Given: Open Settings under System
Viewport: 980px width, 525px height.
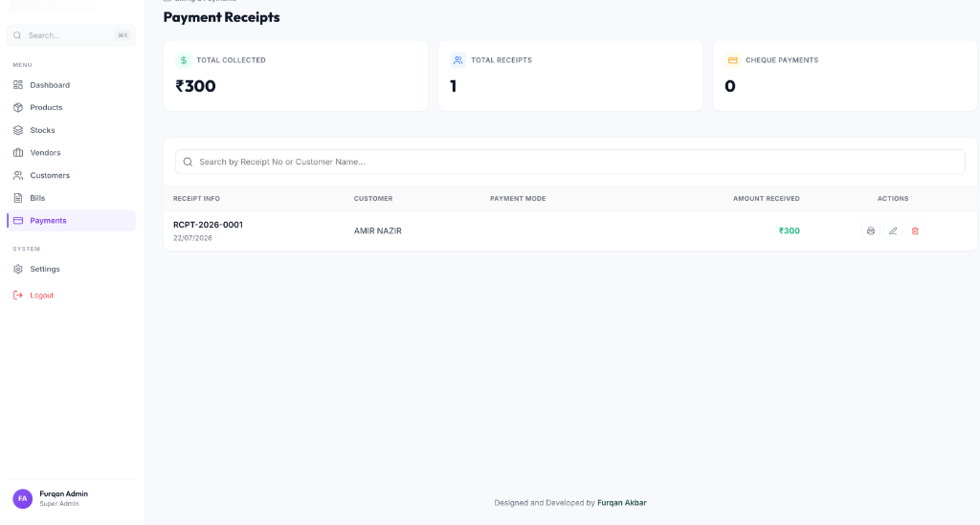Looking at the screenshot, I should coord(71,269).
